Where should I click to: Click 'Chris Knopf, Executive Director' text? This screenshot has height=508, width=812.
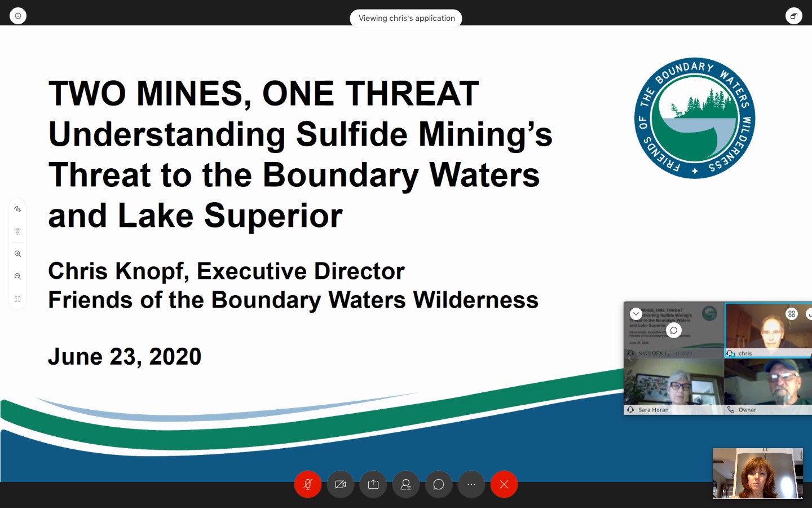(x=226, y=271)
